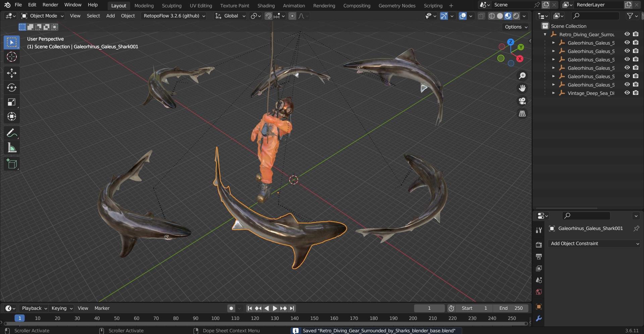This screenshot has height=334, width=644.
Task: Open Global transform orientation dropdown
Action: 230,16
